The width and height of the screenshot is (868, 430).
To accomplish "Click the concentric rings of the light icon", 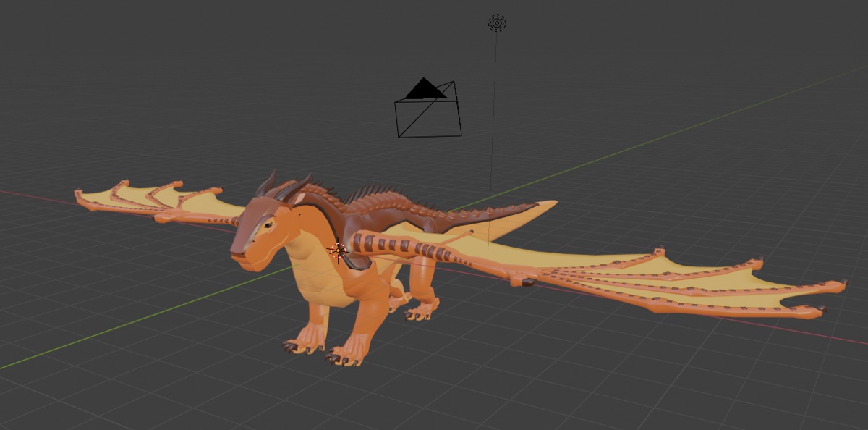I will (496, 22).
